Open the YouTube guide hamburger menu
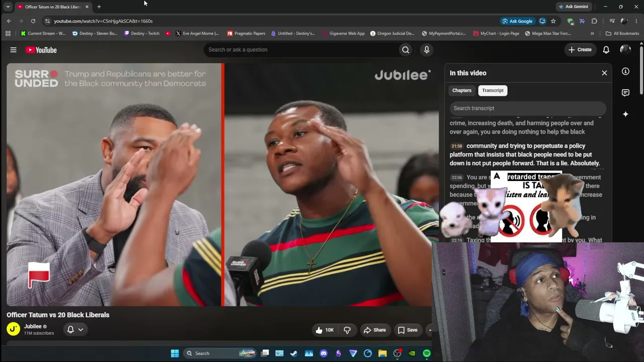The width and height of the screenshot is (644, 362). [x=14, y=50]
